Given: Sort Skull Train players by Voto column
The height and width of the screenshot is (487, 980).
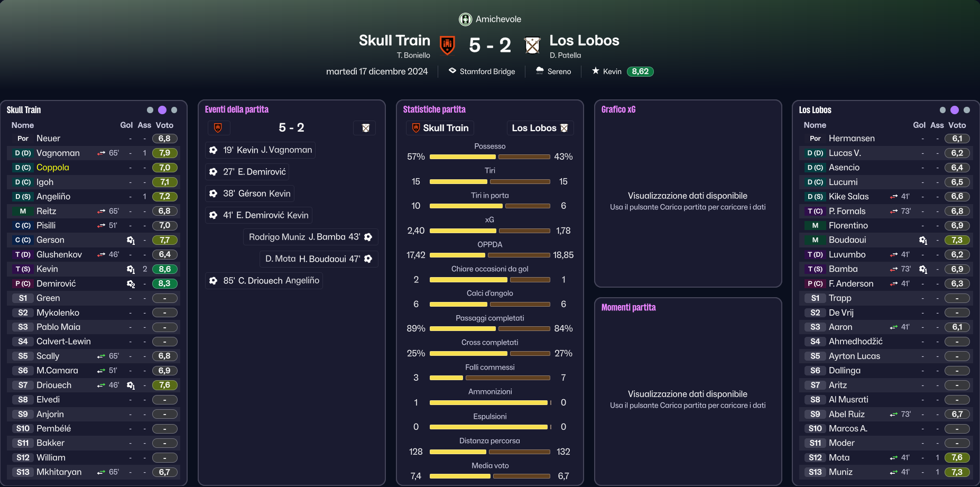Looking at the screenshot, I should pos(164,125).
